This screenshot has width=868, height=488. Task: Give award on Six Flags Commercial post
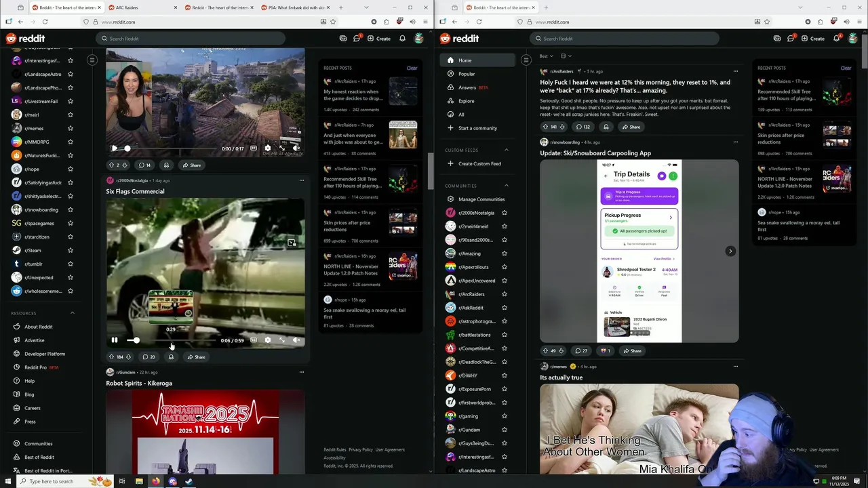pyautogui.click(x=171, y=357)
